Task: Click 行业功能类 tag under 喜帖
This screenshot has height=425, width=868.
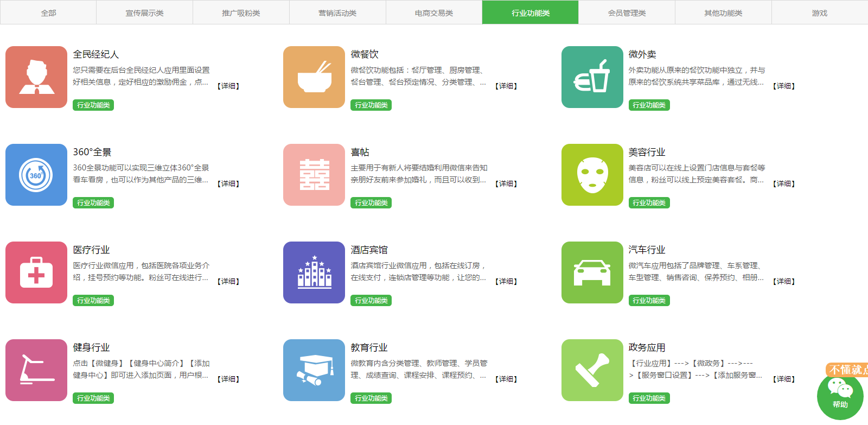Action: [371, 202]
